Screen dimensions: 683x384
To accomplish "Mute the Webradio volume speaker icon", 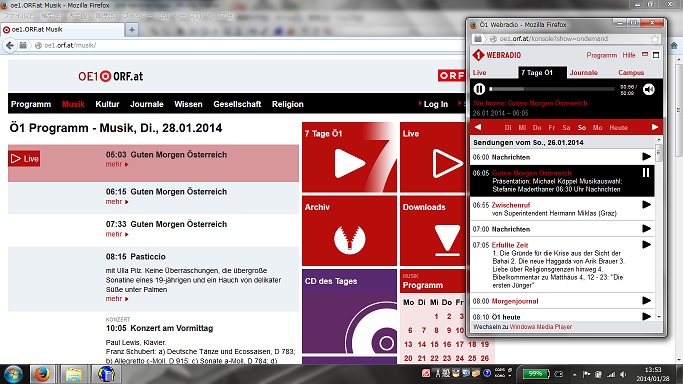I will click(x=649, y=89).
